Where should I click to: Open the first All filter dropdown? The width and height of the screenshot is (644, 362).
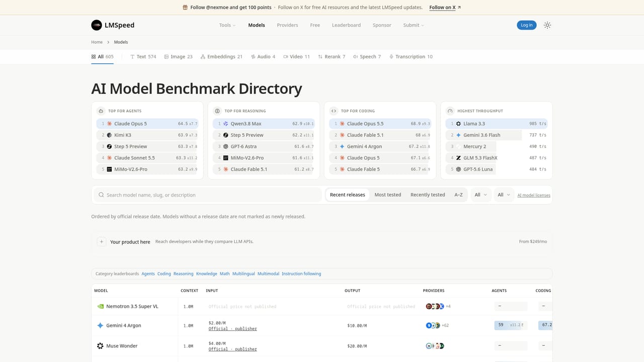point(481,195)
